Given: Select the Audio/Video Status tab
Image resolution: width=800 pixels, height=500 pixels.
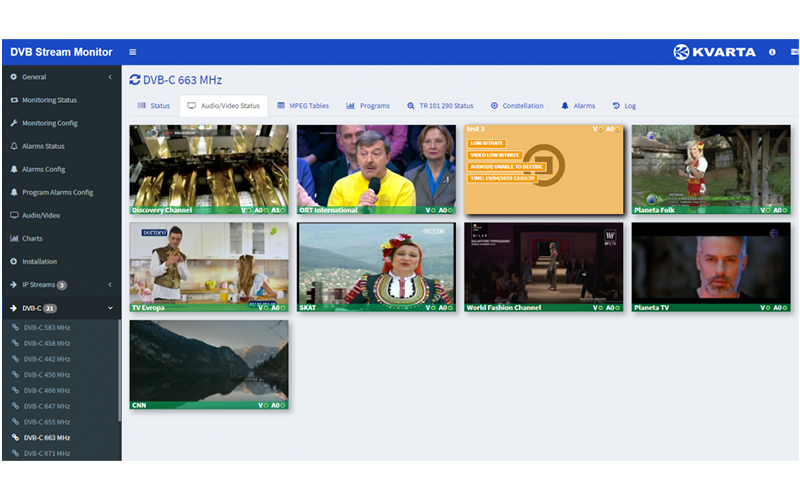Looking at the screenshot, I should click(223, 106).
